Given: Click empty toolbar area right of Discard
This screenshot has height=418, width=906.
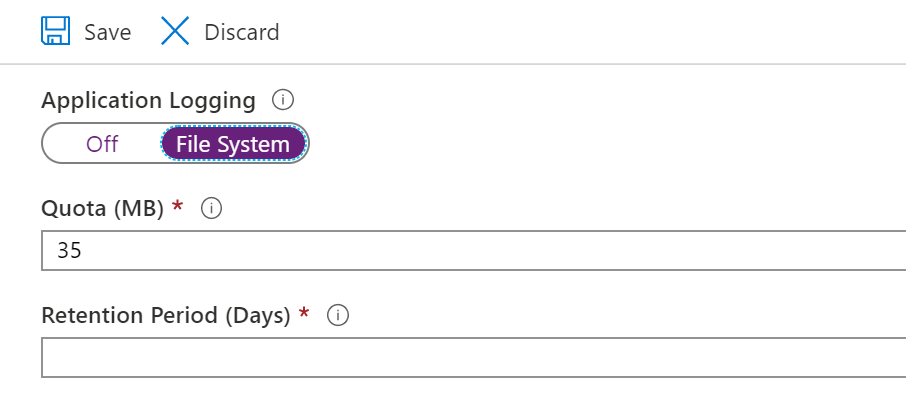Looking at the screenshot, I should [578, 32].
